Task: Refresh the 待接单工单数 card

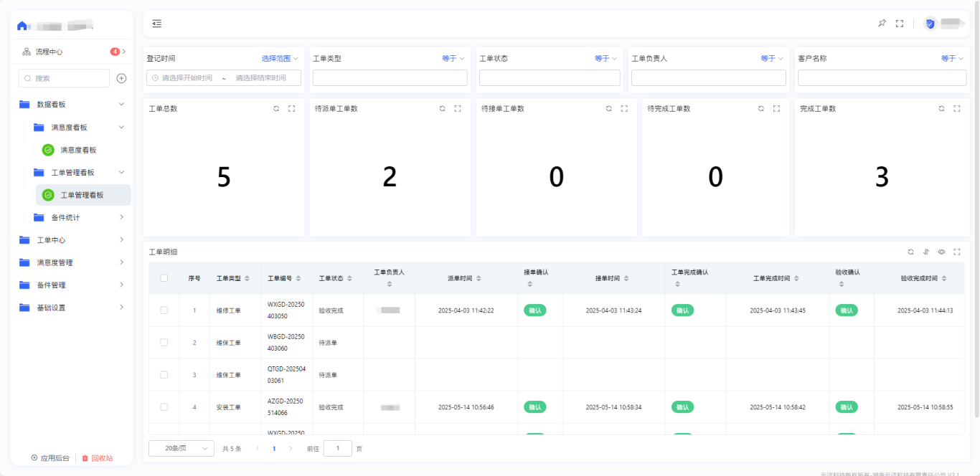Action: [609, 108]
